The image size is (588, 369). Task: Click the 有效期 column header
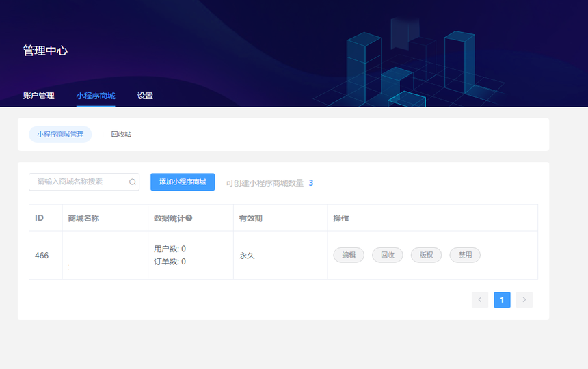tap(250, 218)
